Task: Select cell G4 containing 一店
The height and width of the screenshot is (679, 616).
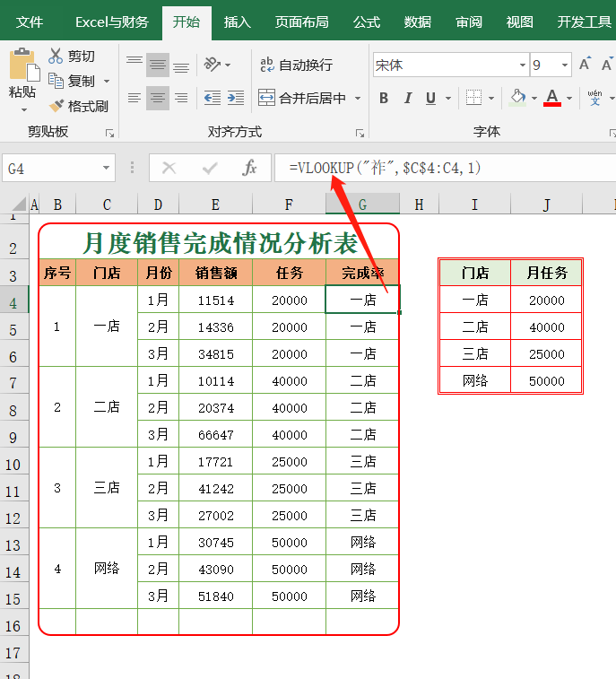Action: click(362, 300)
